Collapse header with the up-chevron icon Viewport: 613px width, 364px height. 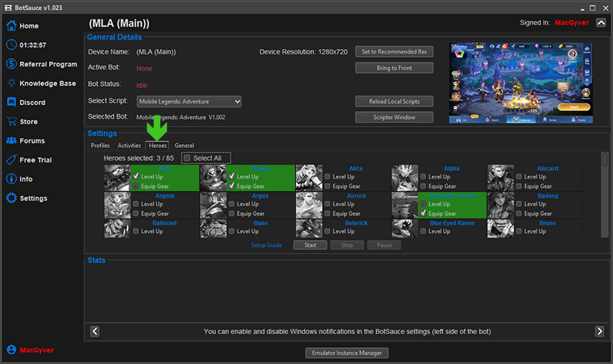pos(601,23)
